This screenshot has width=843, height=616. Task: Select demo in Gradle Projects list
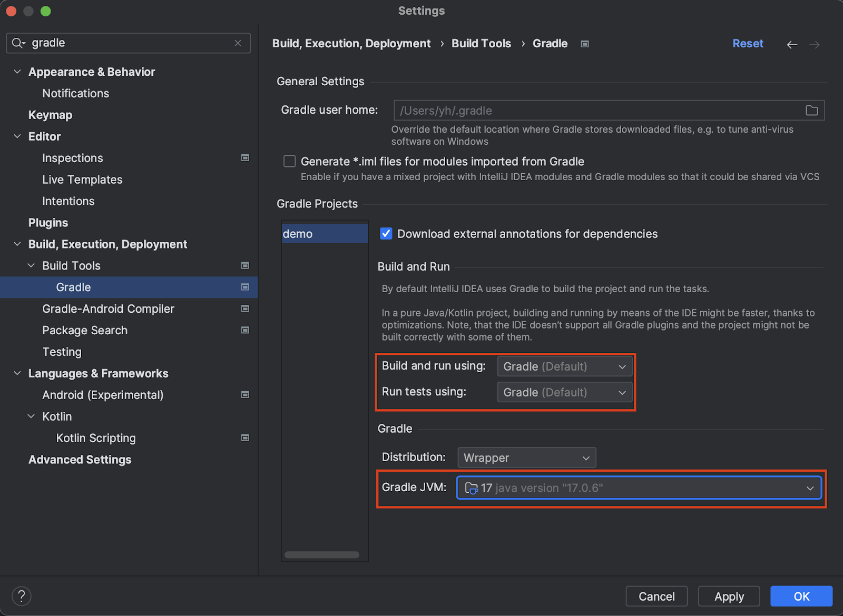[x=325, y=234]
